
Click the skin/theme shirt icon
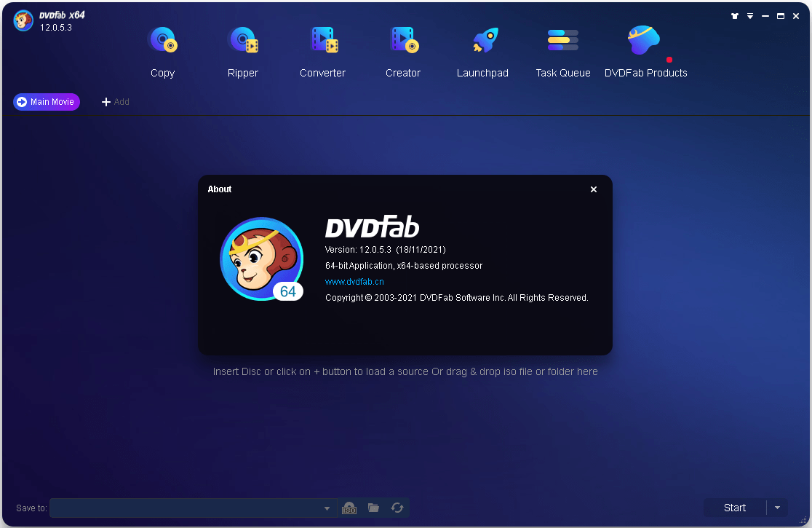734,16
